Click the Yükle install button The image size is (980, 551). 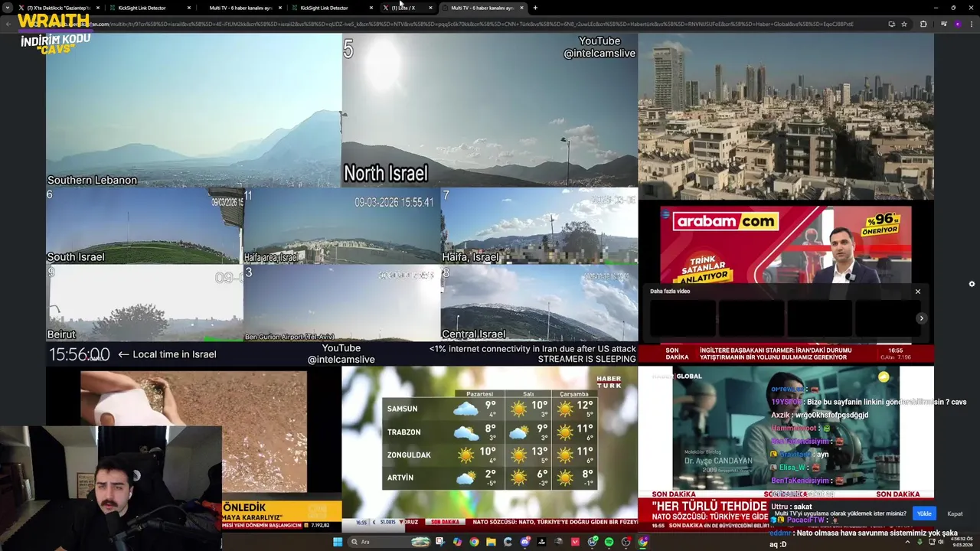(x=924, y=514)
